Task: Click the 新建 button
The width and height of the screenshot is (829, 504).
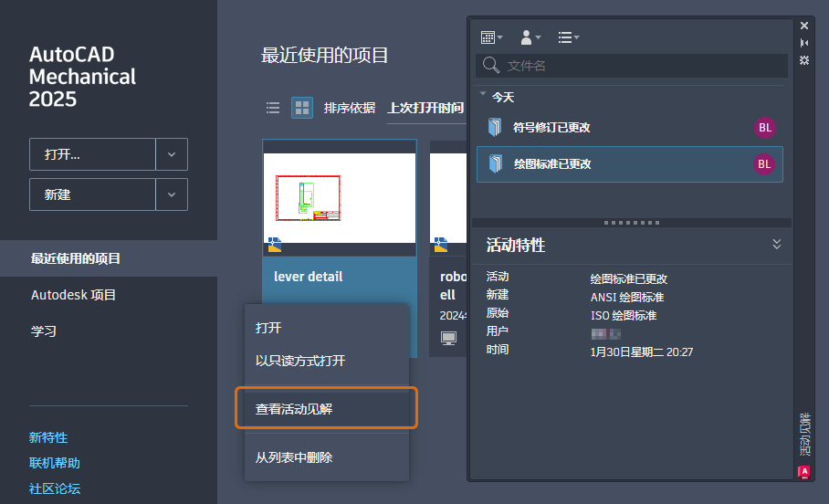Action: coord(92,194)
